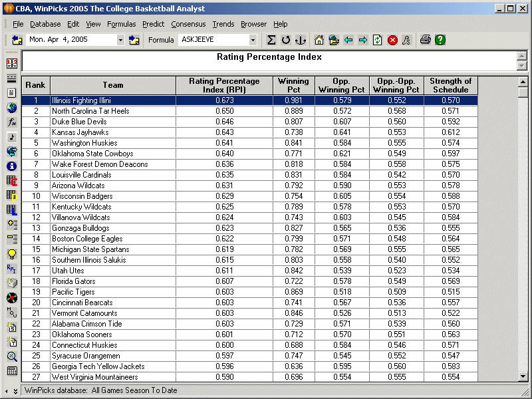
Task: Click the table with red C icon
Action: click(x=12, y=180)
